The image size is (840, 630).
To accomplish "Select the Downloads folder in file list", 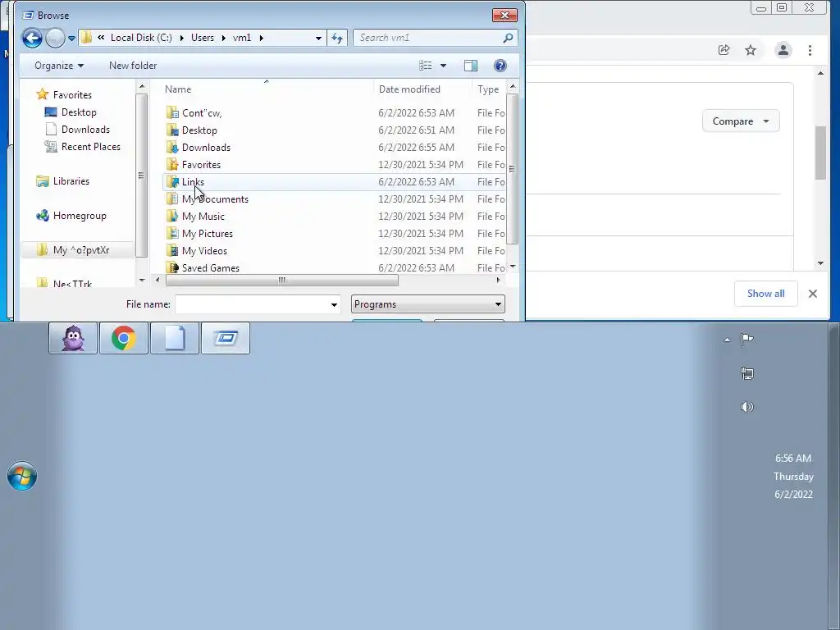I will click(206, 148).
